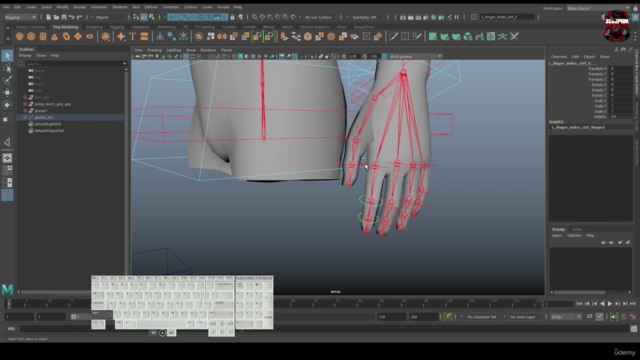Click the polygon Type text shelf icon
Viewport: 640px width, 360px height.
[x=133, y=37]
